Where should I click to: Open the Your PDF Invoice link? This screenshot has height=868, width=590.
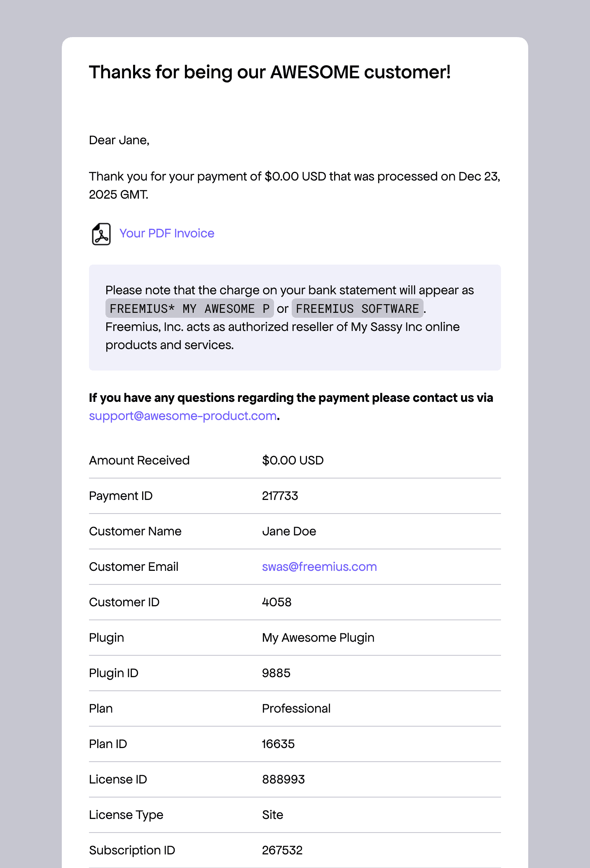tap(167, 233)
